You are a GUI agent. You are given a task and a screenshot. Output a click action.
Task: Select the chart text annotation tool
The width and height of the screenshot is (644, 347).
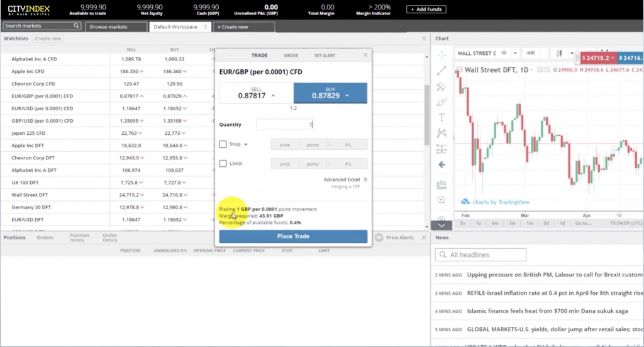441,118
